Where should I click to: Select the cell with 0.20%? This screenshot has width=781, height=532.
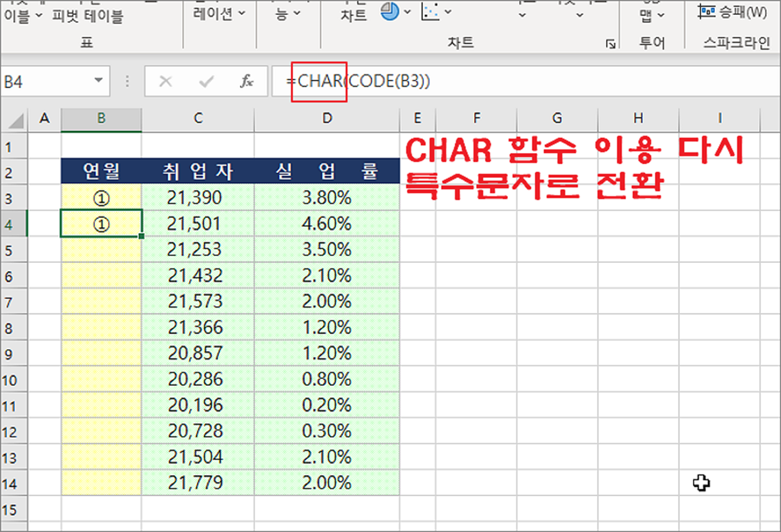(327, 405)
